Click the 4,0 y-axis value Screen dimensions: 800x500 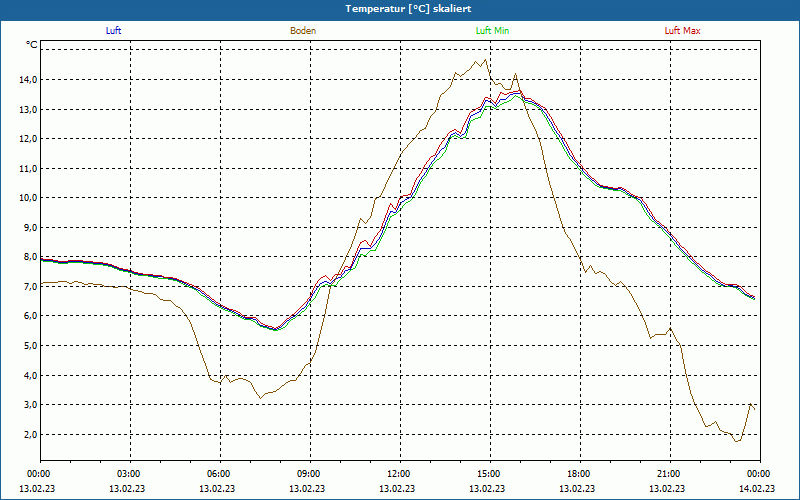31,376
